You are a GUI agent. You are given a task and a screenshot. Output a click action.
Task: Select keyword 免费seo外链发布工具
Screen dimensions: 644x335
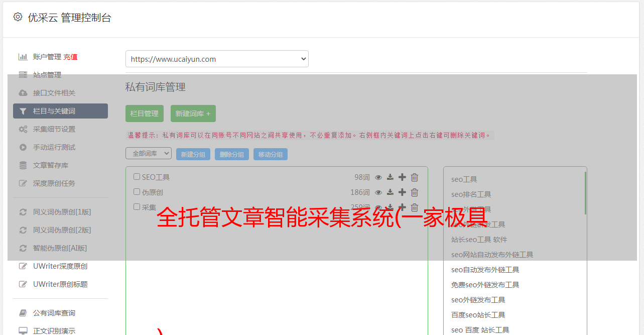(485, 285)
